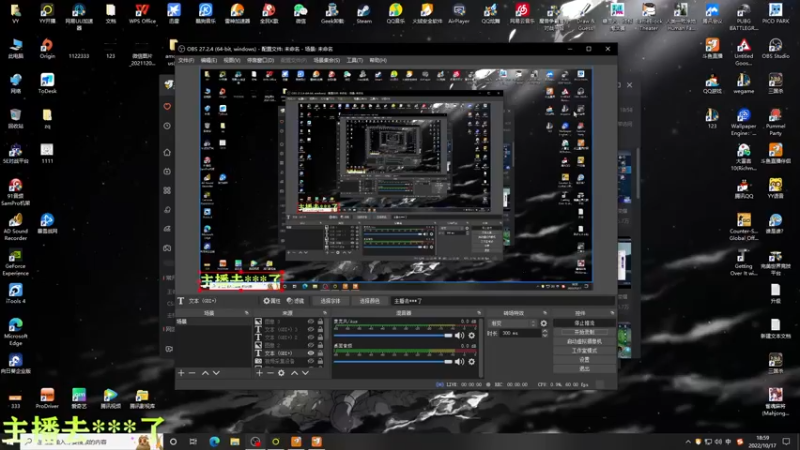Select the 图像 2 source row
The image size is (800, 450).
[x=290, y=345]
